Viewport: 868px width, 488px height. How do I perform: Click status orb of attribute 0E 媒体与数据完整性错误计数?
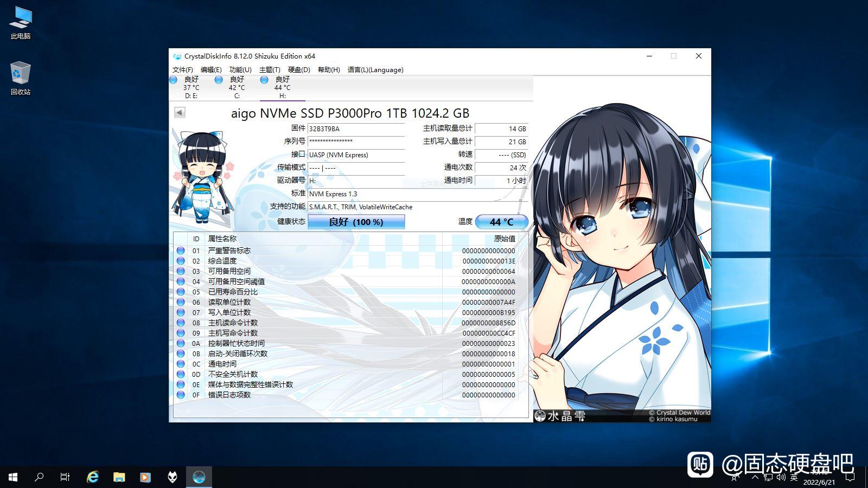point(181,384)
